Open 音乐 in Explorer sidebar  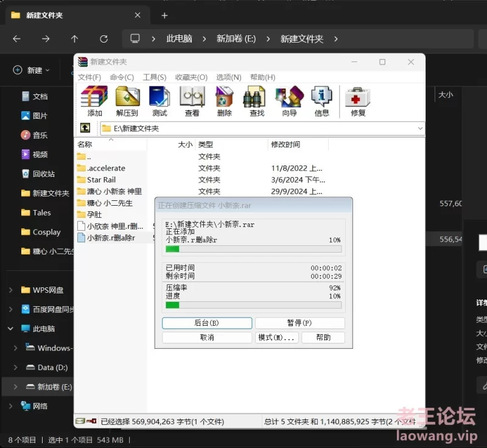(35, 135)
